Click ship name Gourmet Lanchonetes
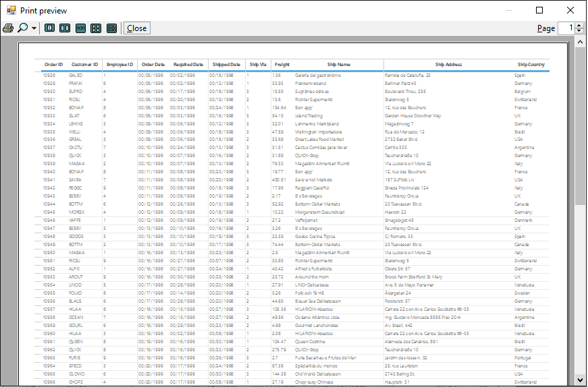Image resolution: width=588 pixels, height=387 pixels. tap(317, 326)
